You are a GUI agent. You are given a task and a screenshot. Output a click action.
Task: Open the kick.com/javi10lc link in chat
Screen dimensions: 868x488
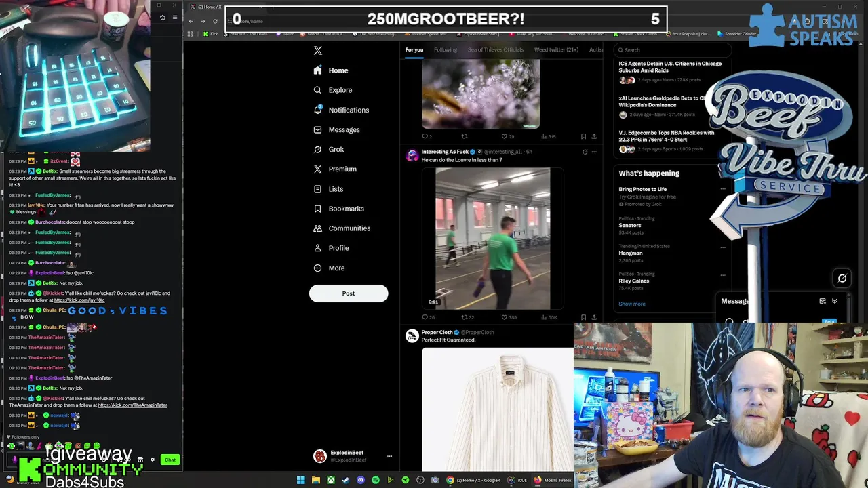[x=79, y=300]
